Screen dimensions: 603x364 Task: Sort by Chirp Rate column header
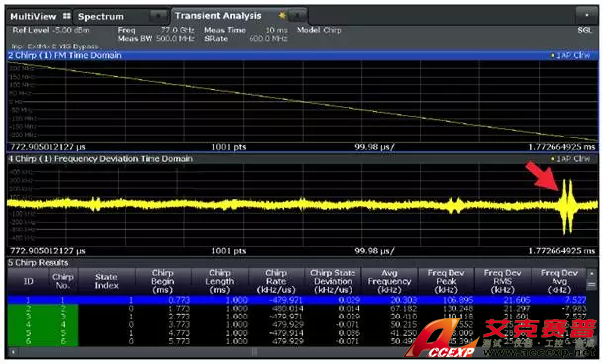click(x=276, y=281)
